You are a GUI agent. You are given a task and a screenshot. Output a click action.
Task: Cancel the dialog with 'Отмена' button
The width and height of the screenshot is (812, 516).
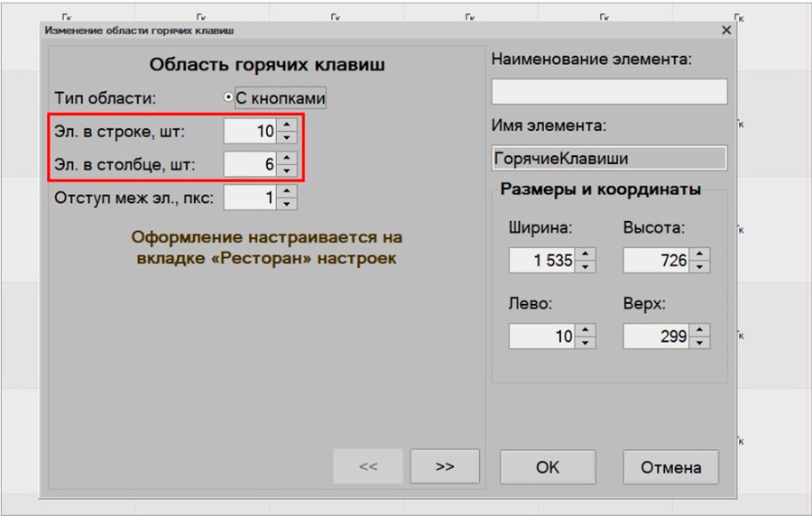tap(671, 466)
